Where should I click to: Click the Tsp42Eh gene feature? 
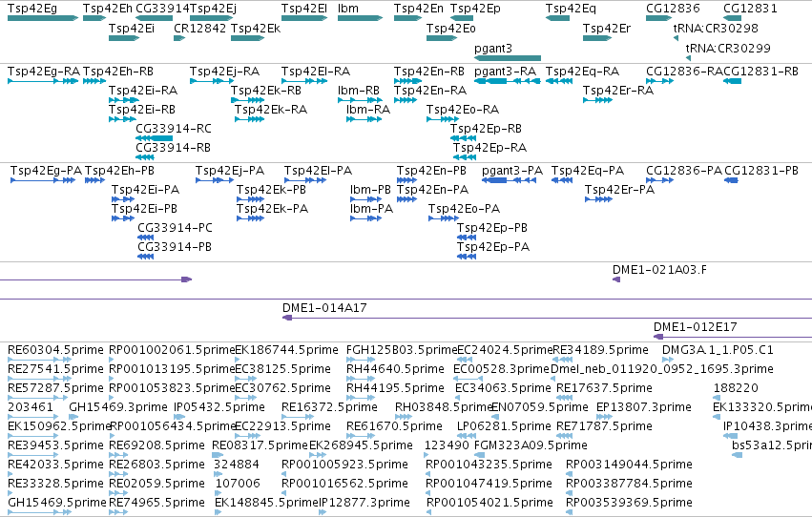point(94,18)
